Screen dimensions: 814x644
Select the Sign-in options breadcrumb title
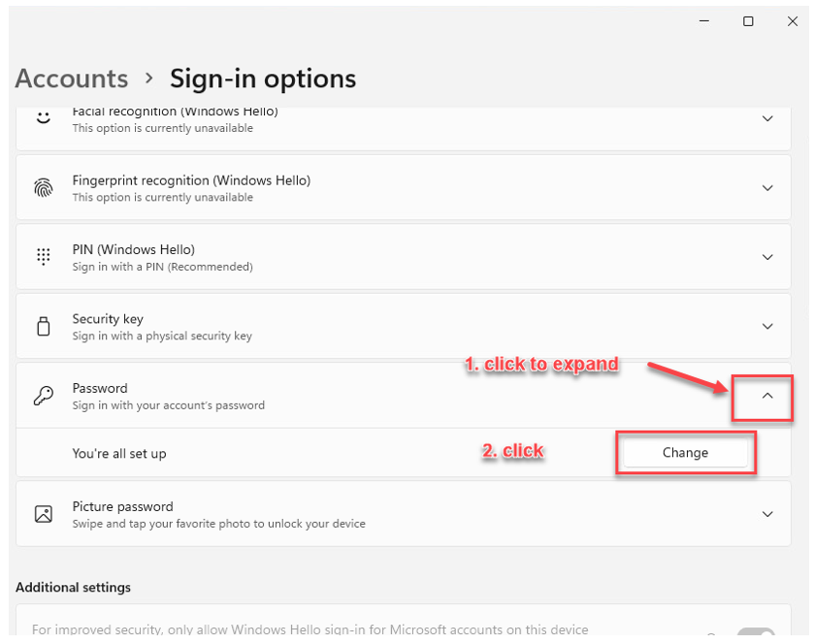pyautogui.click(x=263, y=79)
